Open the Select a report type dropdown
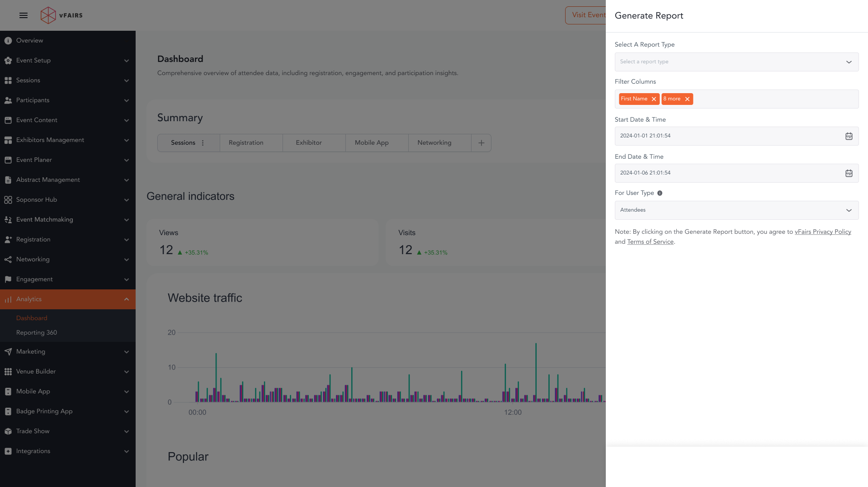The height and width of the screenshot is (487, 868). click(x=736, y=62)
